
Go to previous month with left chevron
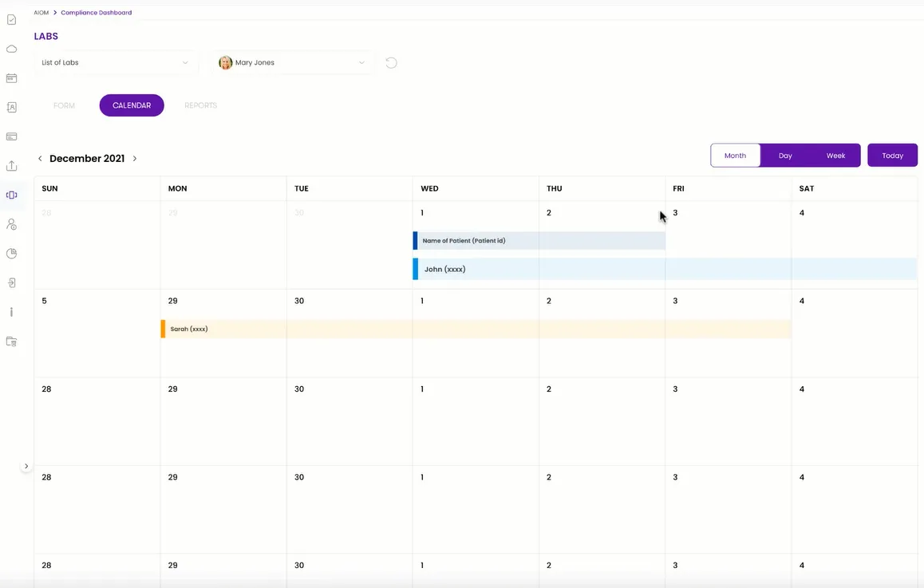click(x=40, y=159)
